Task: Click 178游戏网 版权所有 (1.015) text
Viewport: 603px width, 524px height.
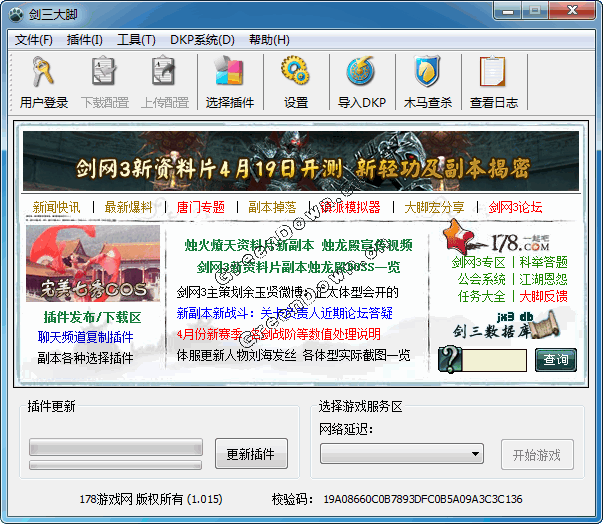Action: click(151, 499)
